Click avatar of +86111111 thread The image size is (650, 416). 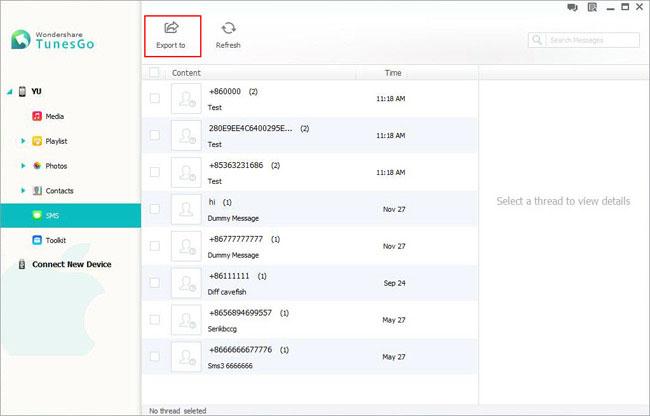[186, 283]
